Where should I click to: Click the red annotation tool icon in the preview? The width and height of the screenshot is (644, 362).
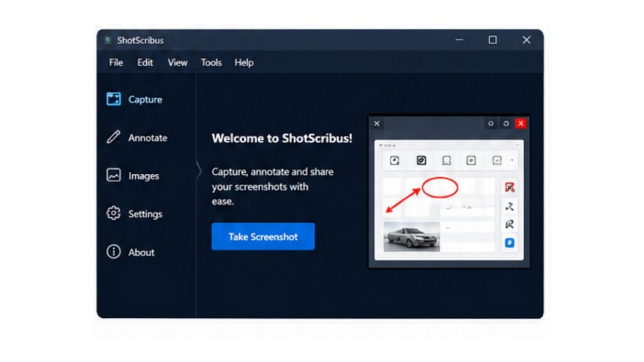pos(509,188)
